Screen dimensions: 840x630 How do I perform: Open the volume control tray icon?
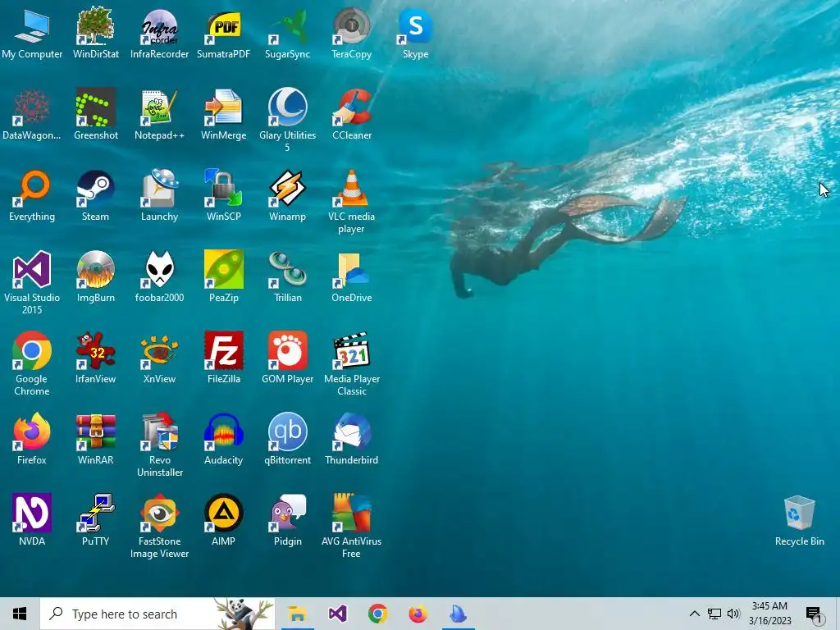click(x=733, y=614)
